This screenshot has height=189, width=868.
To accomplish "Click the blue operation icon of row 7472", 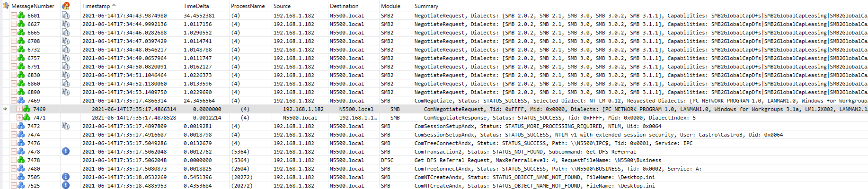I will click(x=21, y=126).
